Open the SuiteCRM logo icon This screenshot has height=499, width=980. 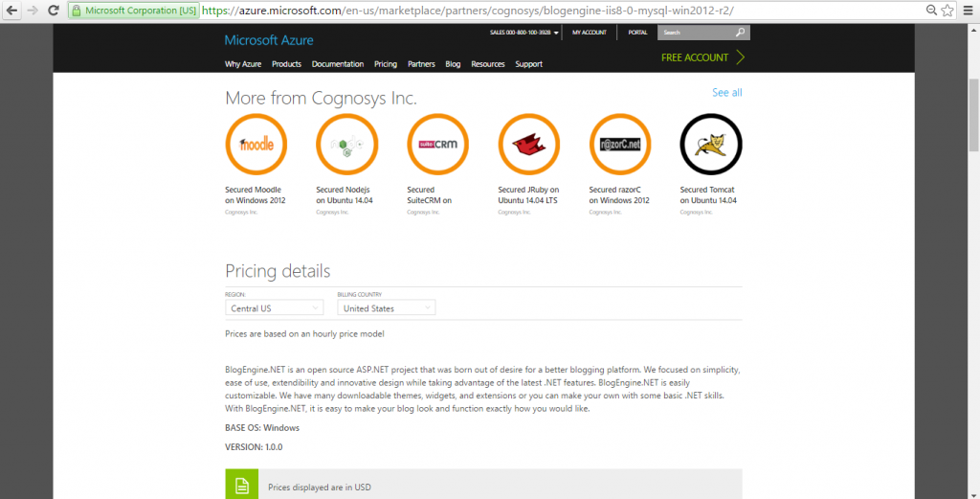coord(437,145)
